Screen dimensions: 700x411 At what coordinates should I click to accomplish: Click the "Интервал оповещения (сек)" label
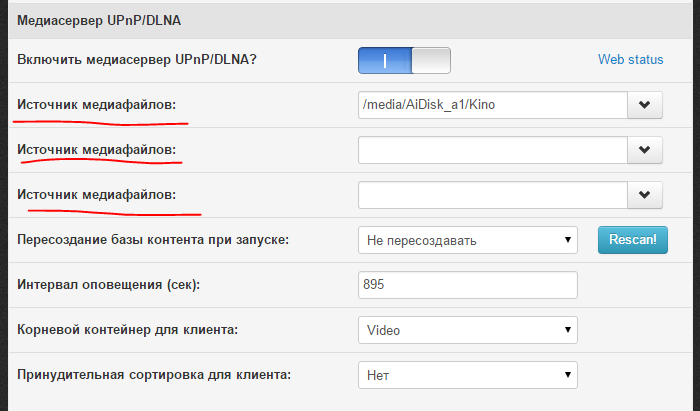pos(109,285)
